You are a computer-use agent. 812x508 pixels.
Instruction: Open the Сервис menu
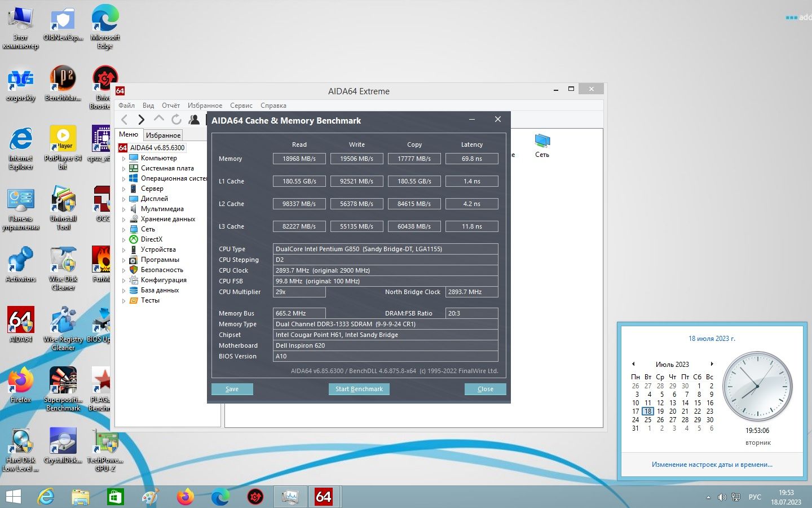click(x=241, y=106)
